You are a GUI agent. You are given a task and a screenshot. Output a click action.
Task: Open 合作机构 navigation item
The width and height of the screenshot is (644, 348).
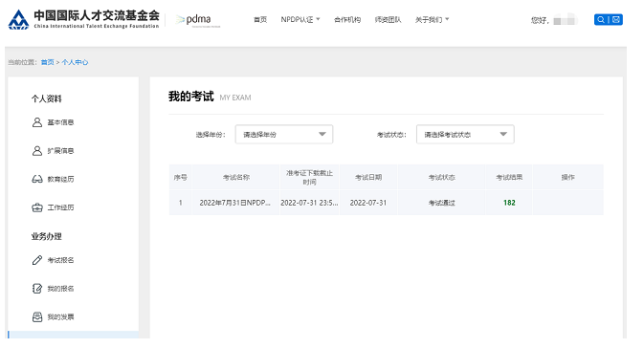coord(347,20)
